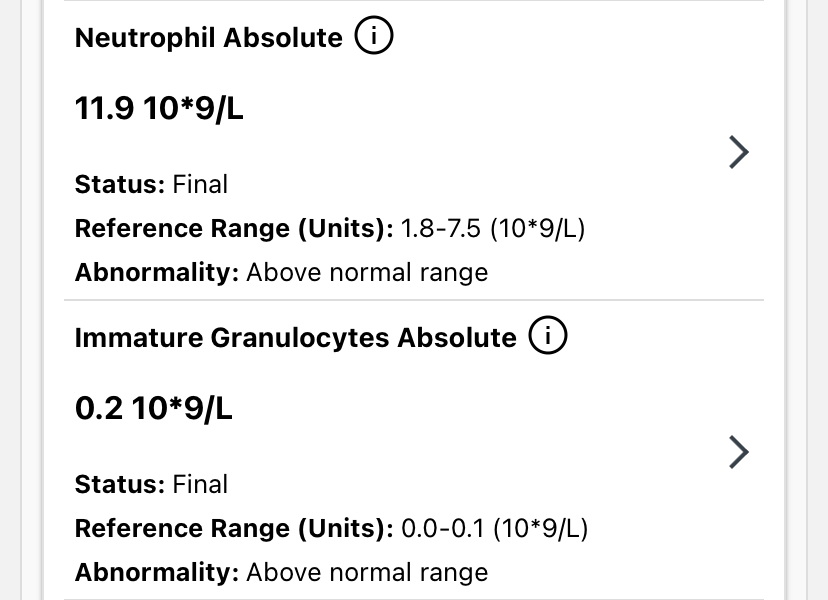Screen dimensions: 828x600
Task: Click the 1.8-7.5 (10*9/L) range text
Action: [x=493, y=229]
